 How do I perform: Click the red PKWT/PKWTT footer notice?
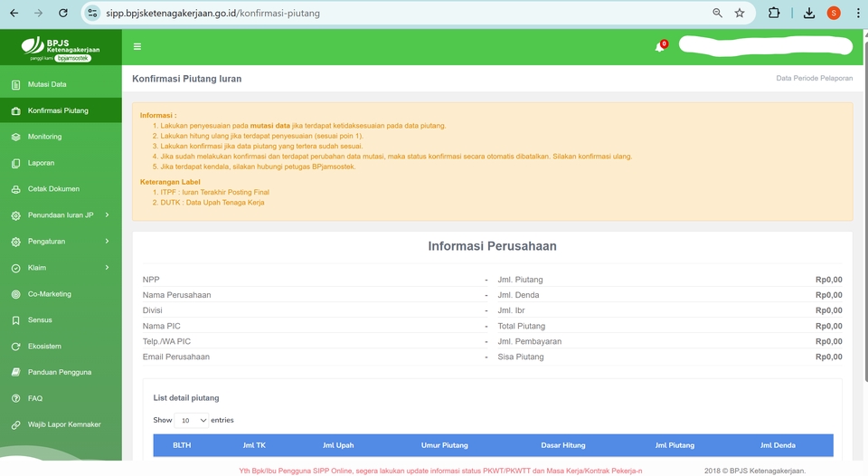pos(440,471)
